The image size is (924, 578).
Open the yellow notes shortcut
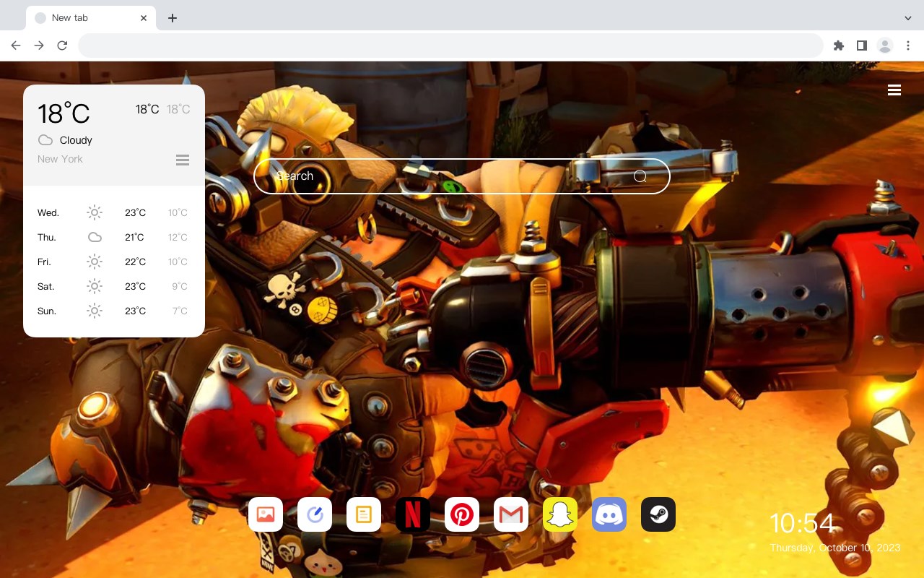364,514
